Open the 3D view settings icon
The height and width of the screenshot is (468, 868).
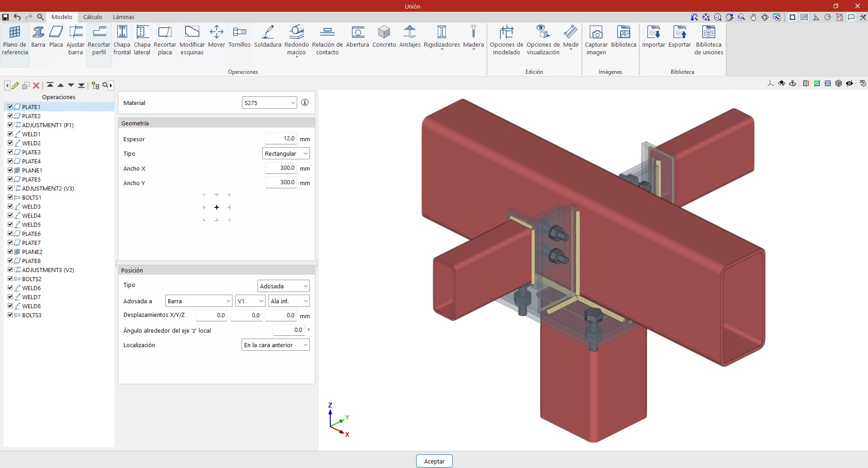(863, 83)
